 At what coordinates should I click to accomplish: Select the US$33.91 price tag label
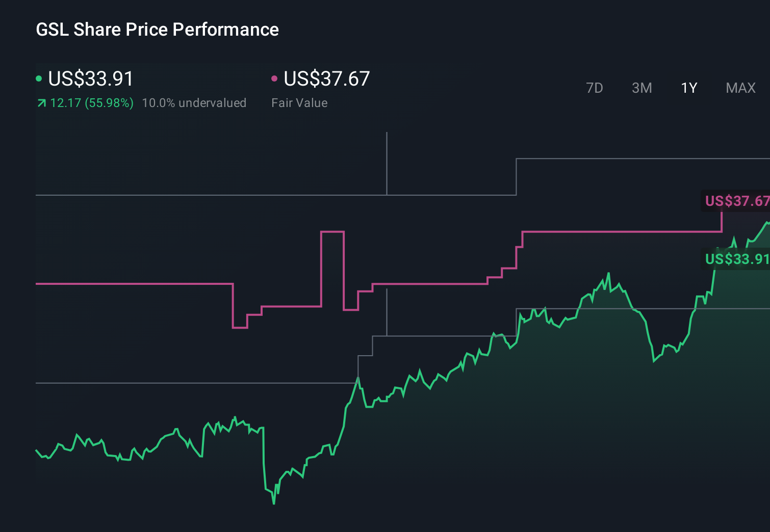(736, 259)
